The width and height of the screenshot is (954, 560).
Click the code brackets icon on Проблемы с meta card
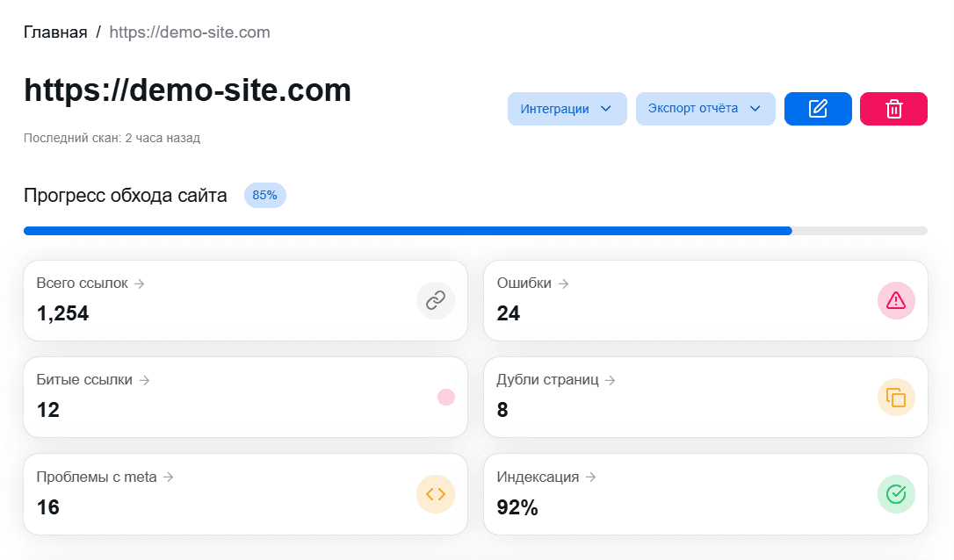point(435,494)
